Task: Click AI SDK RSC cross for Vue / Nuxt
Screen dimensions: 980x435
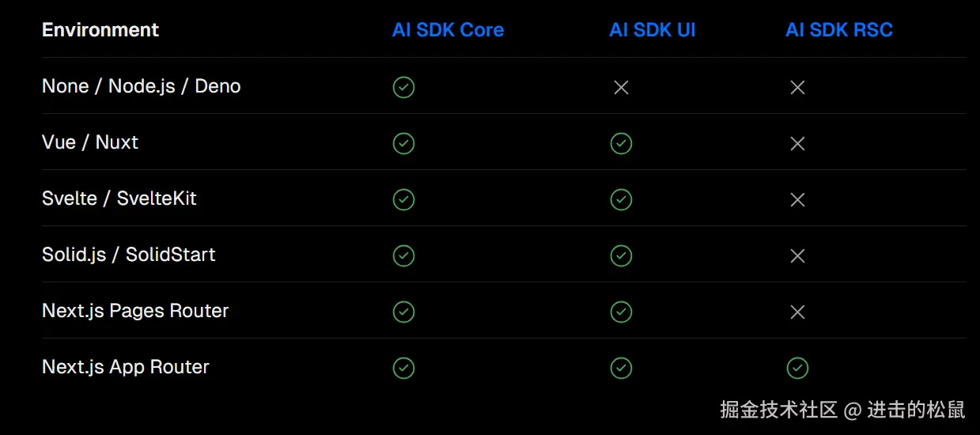Action: (x=797, y=143)
